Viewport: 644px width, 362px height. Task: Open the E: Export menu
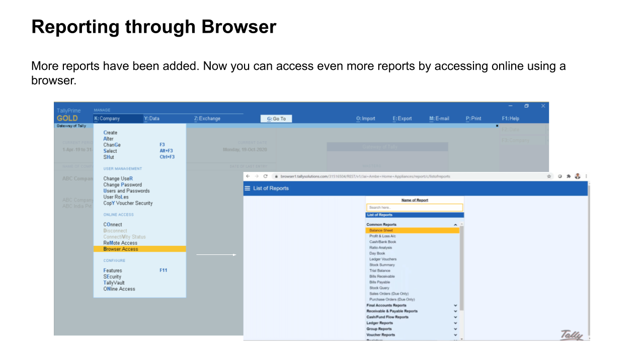402,119
